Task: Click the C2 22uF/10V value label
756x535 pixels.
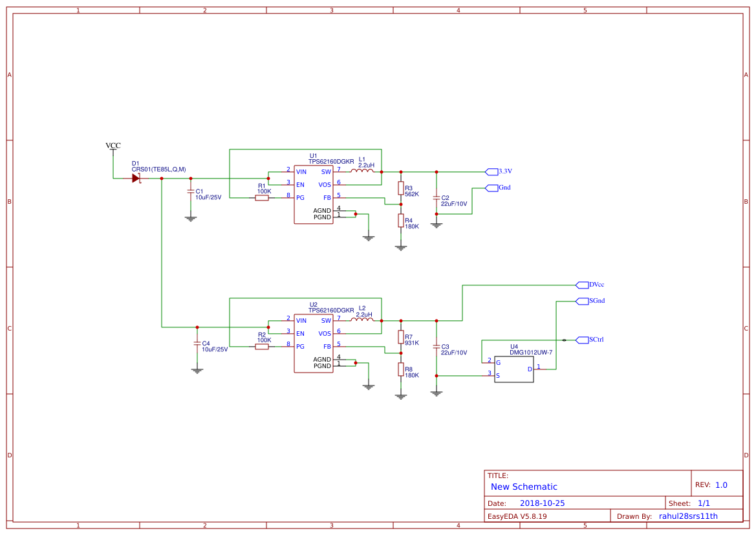Action: [454, 204]
